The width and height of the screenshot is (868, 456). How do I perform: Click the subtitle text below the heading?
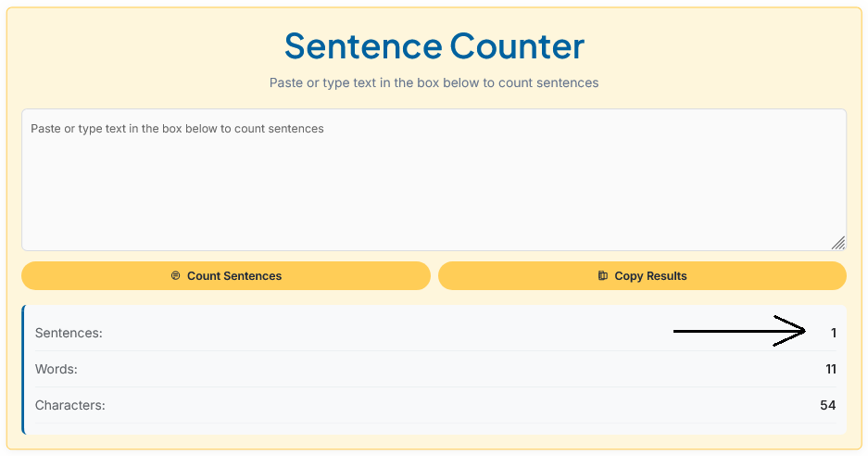pyautogui.click(x=434, y=82)
